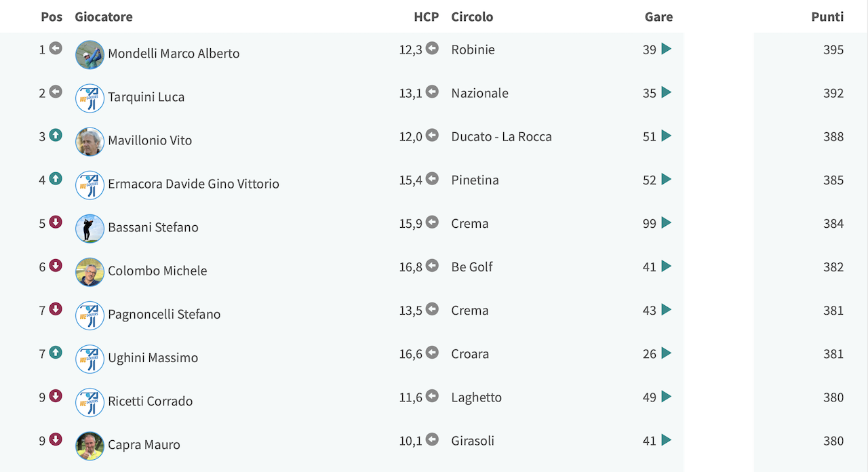This screenshot has height=472, width=868.
Task: Click the Circolo column header
Action: pos(472,17)
